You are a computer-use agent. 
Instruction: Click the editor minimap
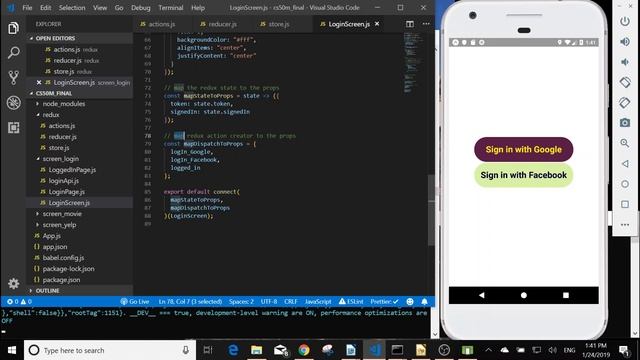(414, 62)
